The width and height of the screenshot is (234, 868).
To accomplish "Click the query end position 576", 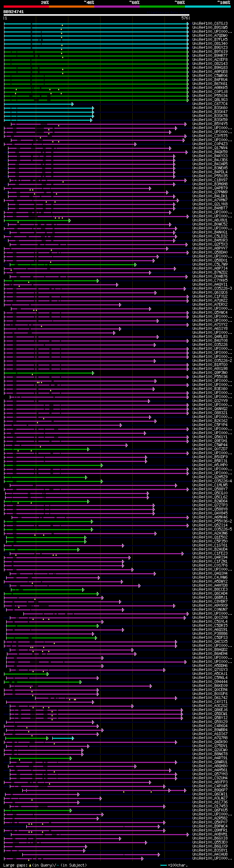I will pos(185,18).
